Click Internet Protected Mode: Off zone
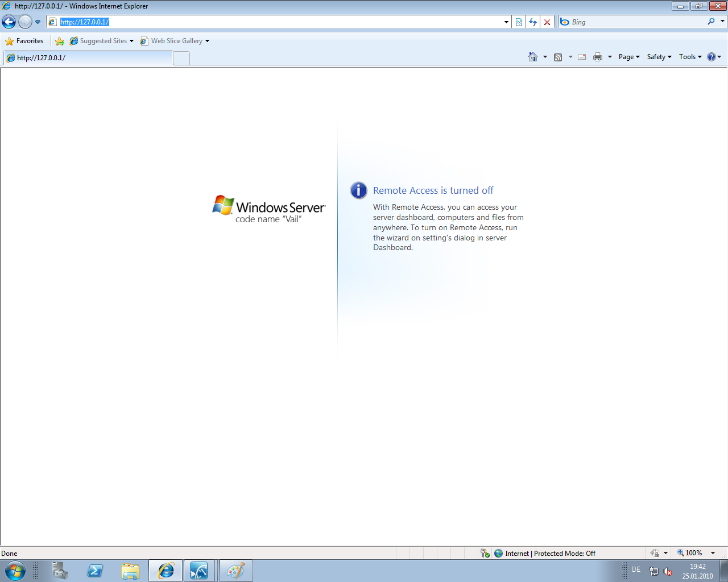728x582 pixels. point(545,553)
